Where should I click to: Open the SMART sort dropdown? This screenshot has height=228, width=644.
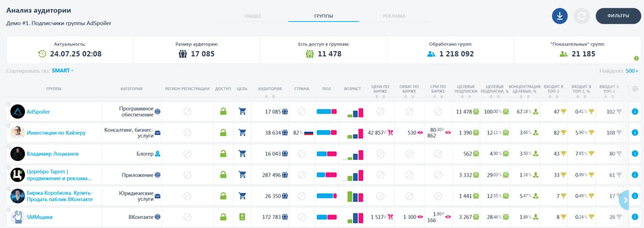point(63,70)
